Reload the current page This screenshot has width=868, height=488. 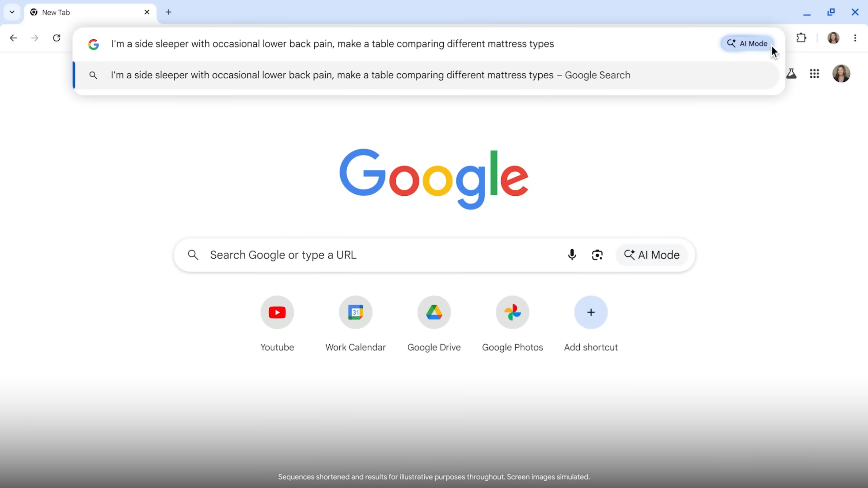point(57,38)
